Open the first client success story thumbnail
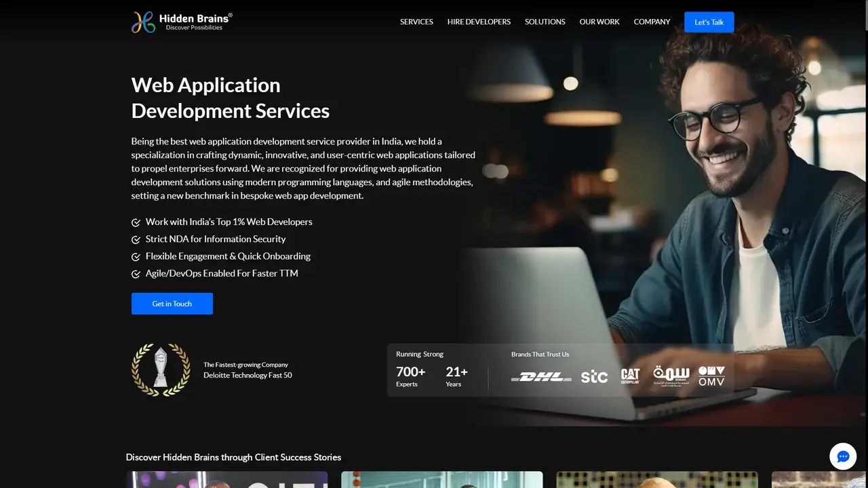The width and height of the screenshot is (868, 488). click(226, 480)
